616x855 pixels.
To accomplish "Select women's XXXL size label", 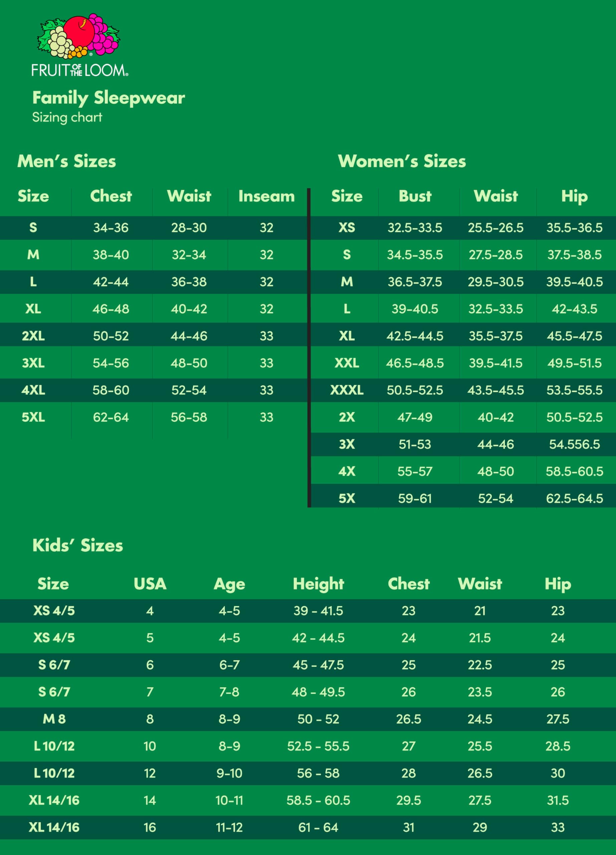I will click(x=347, y=390).
